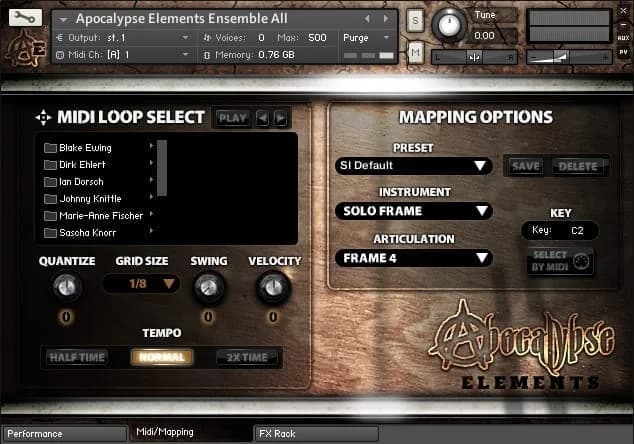Screen dimensions: 634x444
Task: Open instrument options with the wrench icon
Action: (25, 17)
